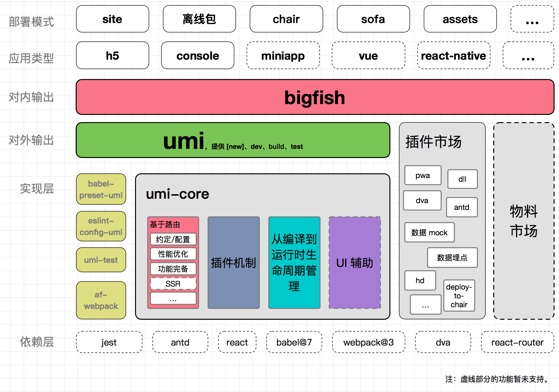Select the "数据 mock" plugin box

coord(429,232)
